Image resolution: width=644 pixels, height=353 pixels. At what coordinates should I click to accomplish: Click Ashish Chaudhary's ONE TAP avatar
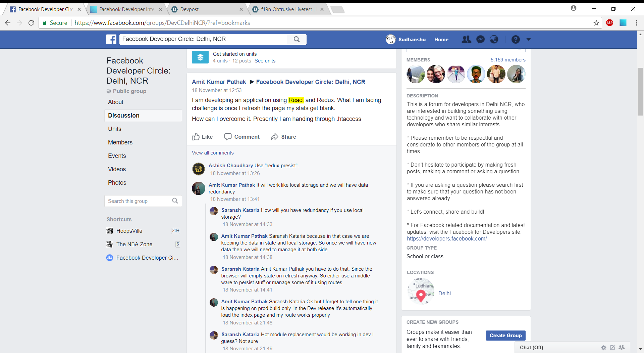tap(199, 169)
